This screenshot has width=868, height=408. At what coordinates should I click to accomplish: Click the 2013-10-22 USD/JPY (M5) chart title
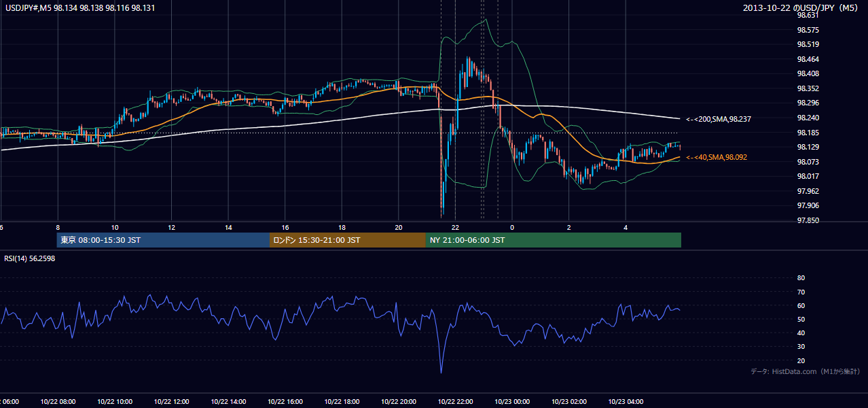tap(801, 7)
